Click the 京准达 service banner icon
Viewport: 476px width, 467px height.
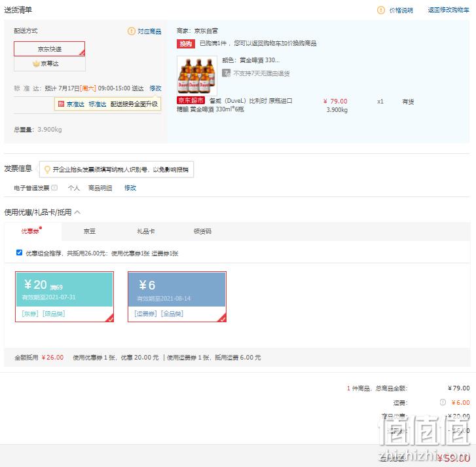tap(61, 104)
